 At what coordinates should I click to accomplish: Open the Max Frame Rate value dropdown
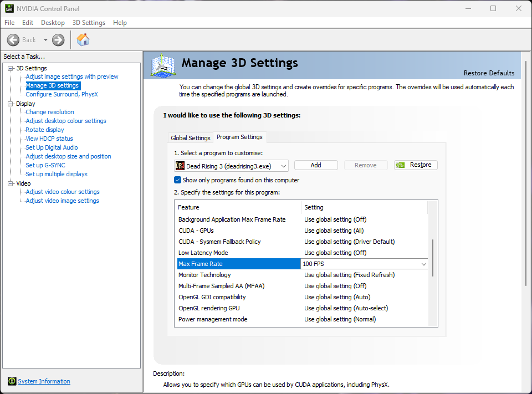[424, 264]
